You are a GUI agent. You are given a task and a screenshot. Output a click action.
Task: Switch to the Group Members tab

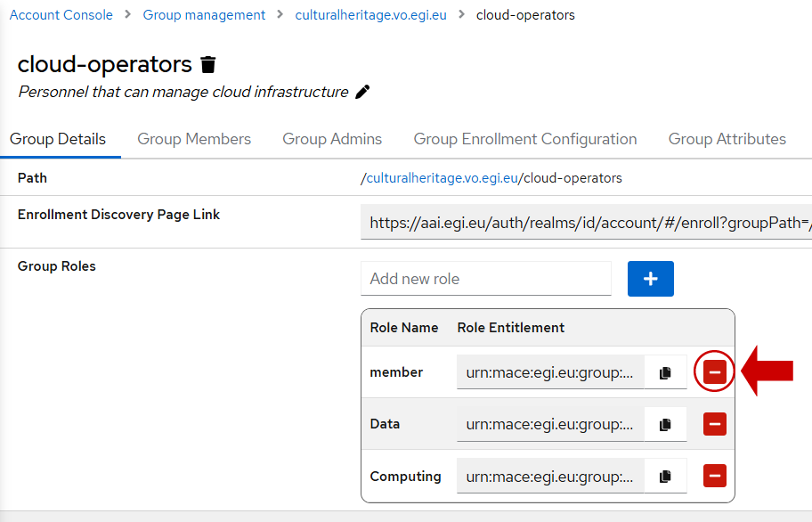click(x=194, y=139)
